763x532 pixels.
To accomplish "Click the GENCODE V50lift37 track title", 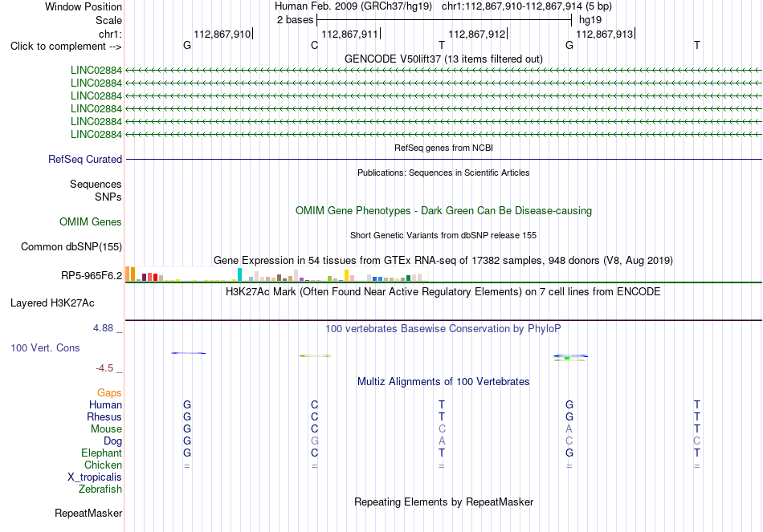I will pyautogui.click(x=443, y=59).
